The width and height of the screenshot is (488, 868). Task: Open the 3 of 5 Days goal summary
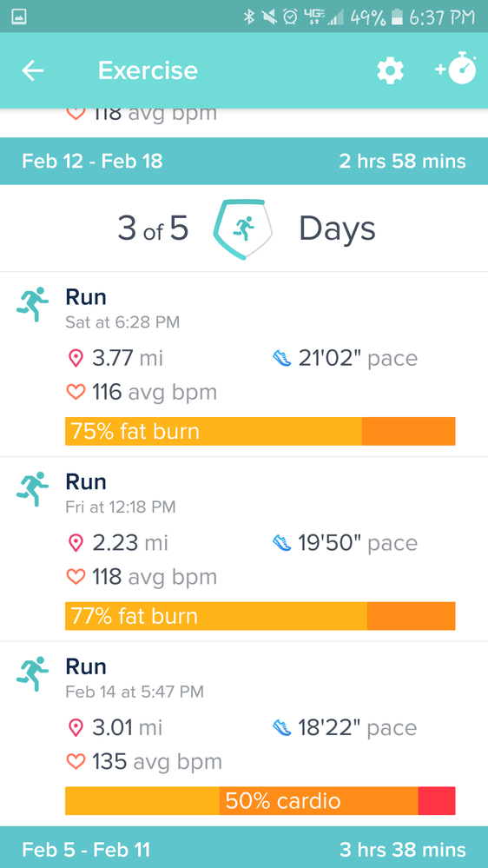[x=244, y=229]
